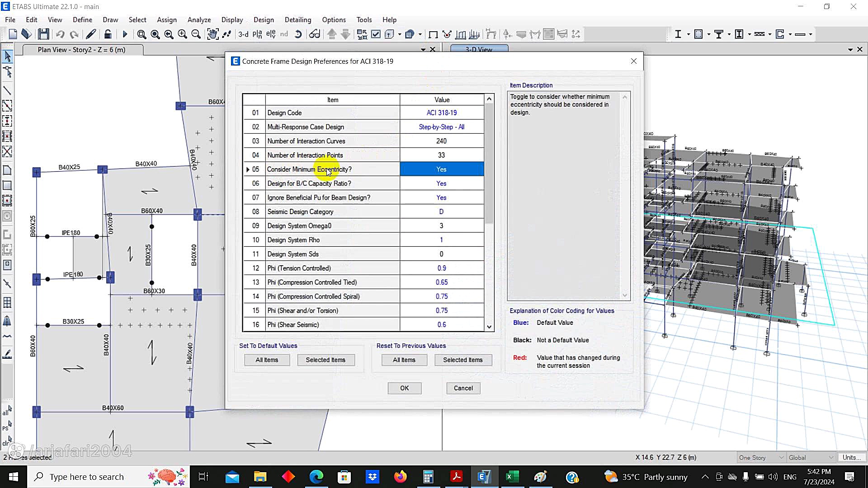Image resolution: width=868 pixels, height=488 pixels.
Task: Open the Define menu
Action: pos(82,20)
